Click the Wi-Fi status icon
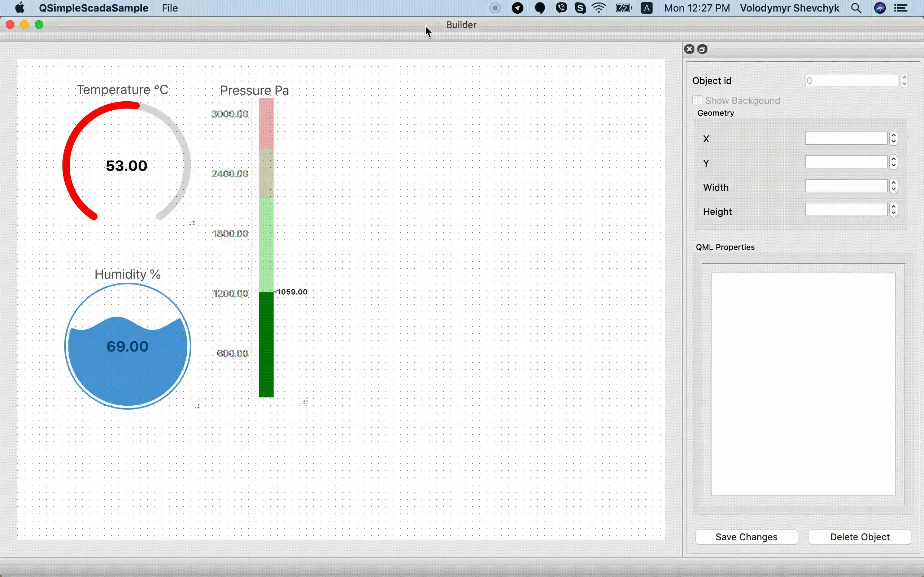Image resolution: width=924 pixels, height=577 pixels. 599,8
